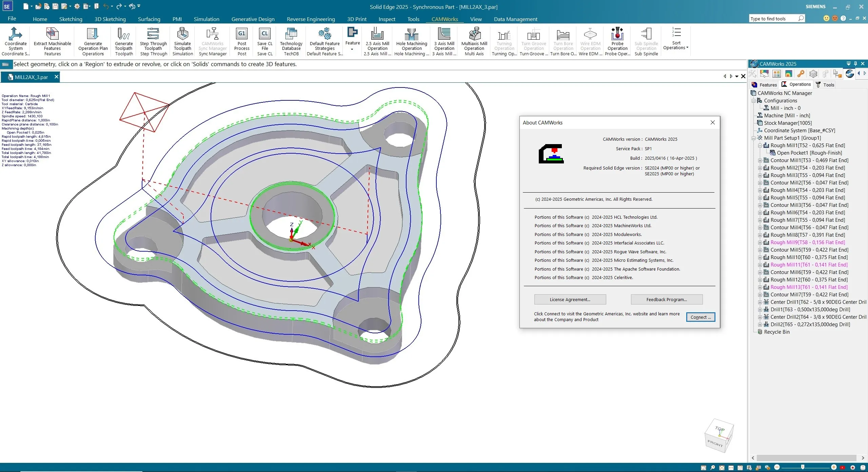The height and width of the screenshot is (472, 868).
Task: Click the orange wrench icon in CAMWorks panel
Action: tap(801, 74)
